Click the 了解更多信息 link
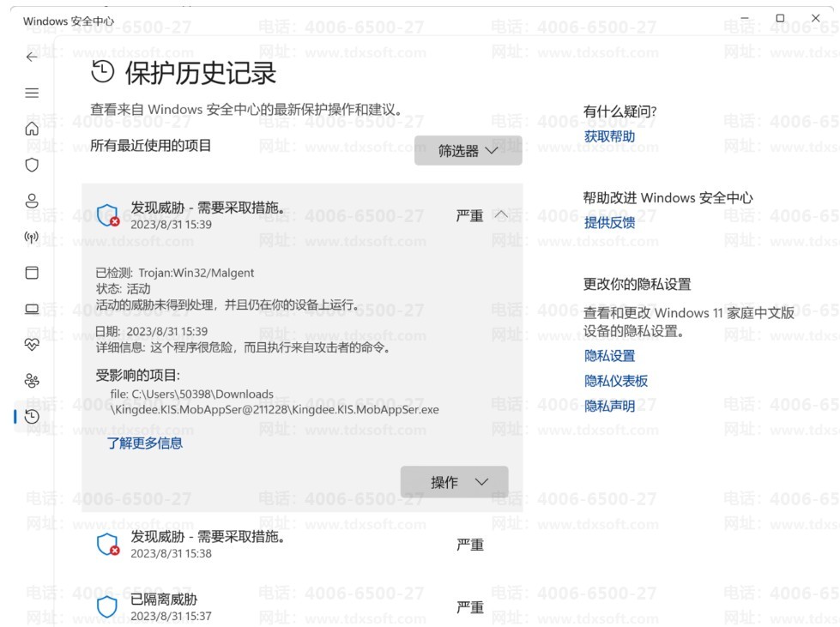 point(145,443)
